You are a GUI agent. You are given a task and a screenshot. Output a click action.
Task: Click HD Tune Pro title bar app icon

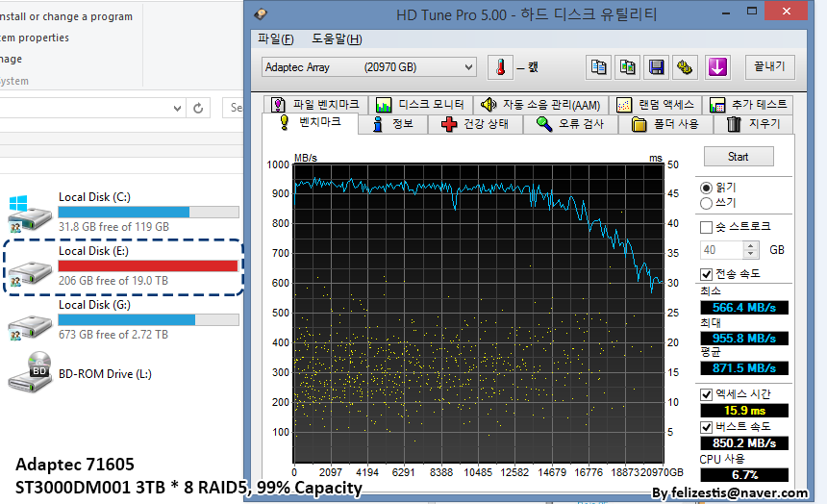[261, 14]
